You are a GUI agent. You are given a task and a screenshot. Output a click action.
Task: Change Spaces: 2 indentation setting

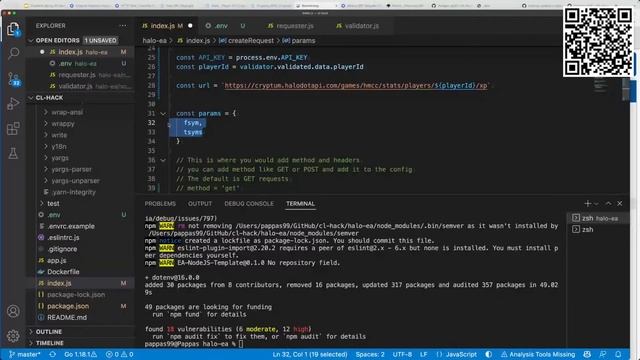[x=370, y=354]
